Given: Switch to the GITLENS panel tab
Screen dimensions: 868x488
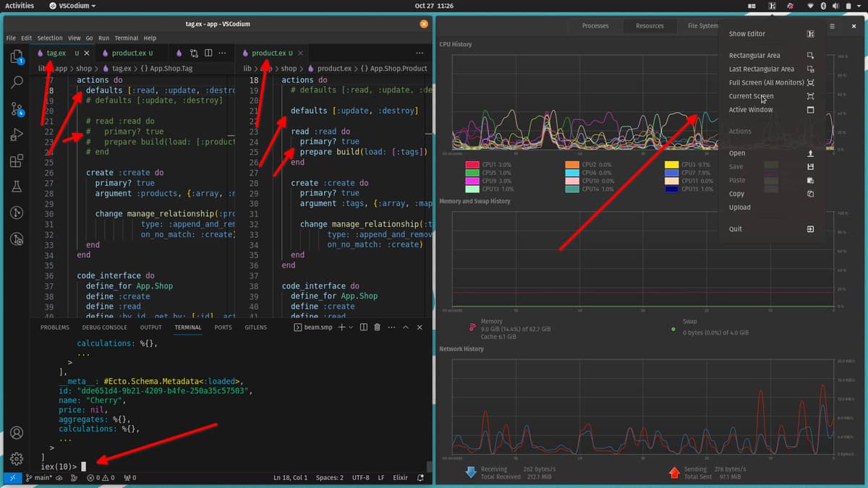Looking at the screenshot, I should pyautogui.click(x=255, y=328).
